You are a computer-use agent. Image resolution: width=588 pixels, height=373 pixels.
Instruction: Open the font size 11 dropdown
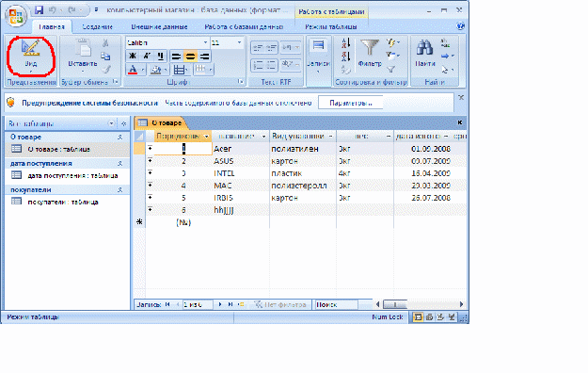click(239, 42)
